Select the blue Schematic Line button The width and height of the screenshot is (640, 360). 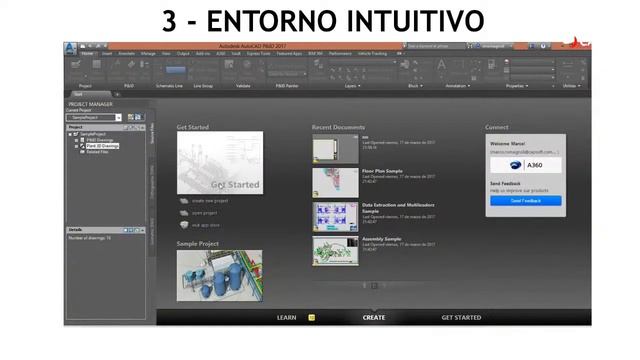pos(176,70)
